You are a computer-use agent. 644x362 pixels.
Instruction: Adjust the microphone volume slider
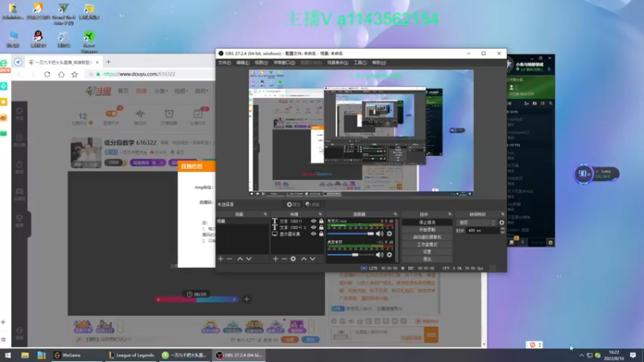tap(350, 233)
